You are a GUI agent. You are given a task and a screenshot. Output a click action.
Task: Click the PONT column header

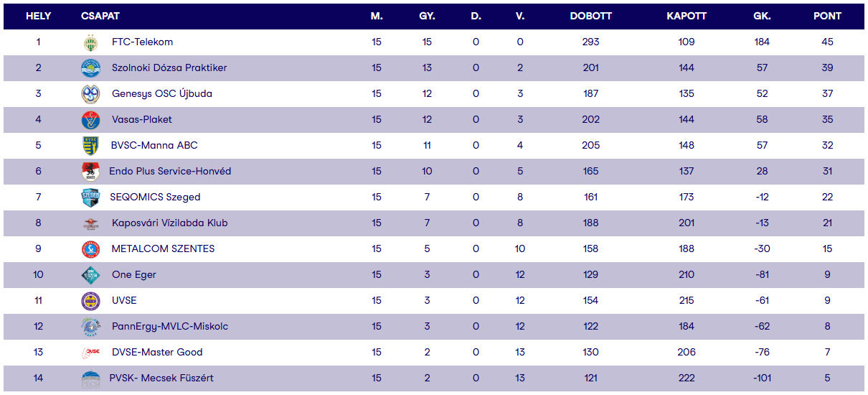[x=827, y=16]
